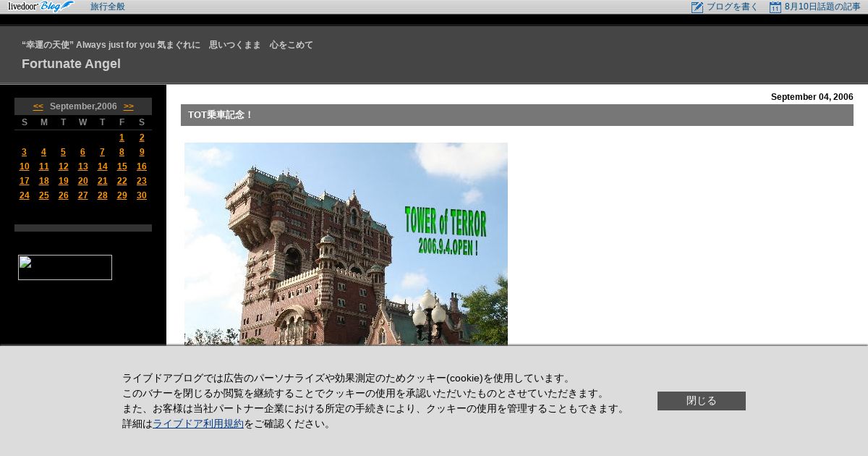Select September 24 in the calendar
The image size is (868, 456).
tap(24, 195)
